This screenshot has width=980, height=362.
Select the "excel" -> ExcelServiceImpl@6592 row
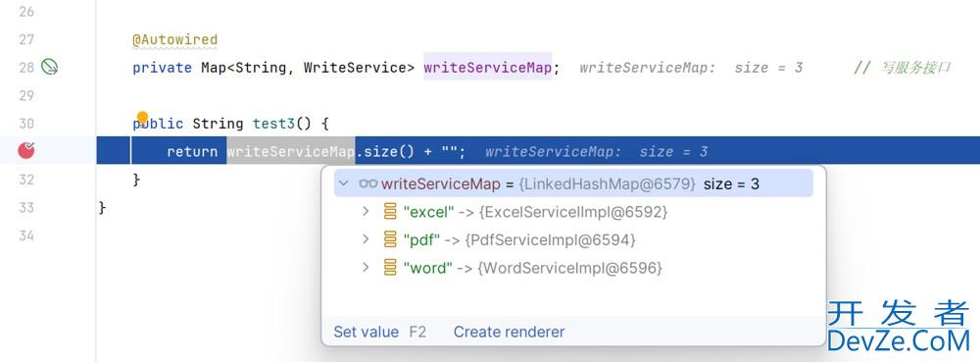pos(573,212)
